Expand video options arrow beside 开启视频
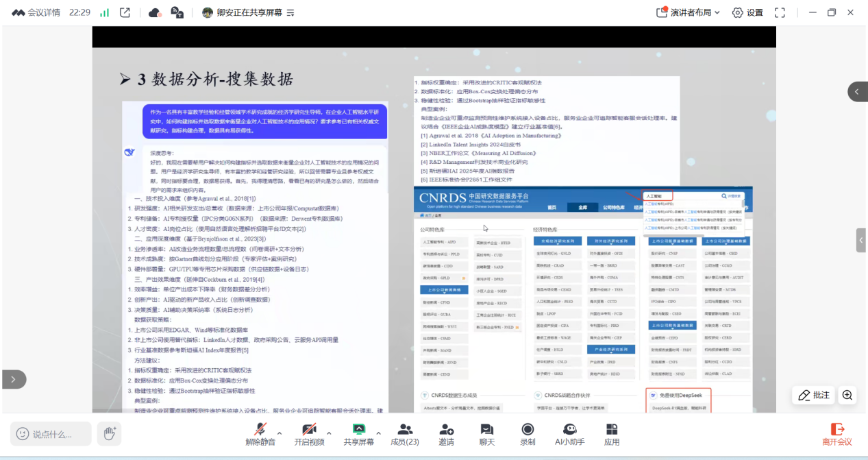The width and height of the screenshot is (868, 460). 329,433
